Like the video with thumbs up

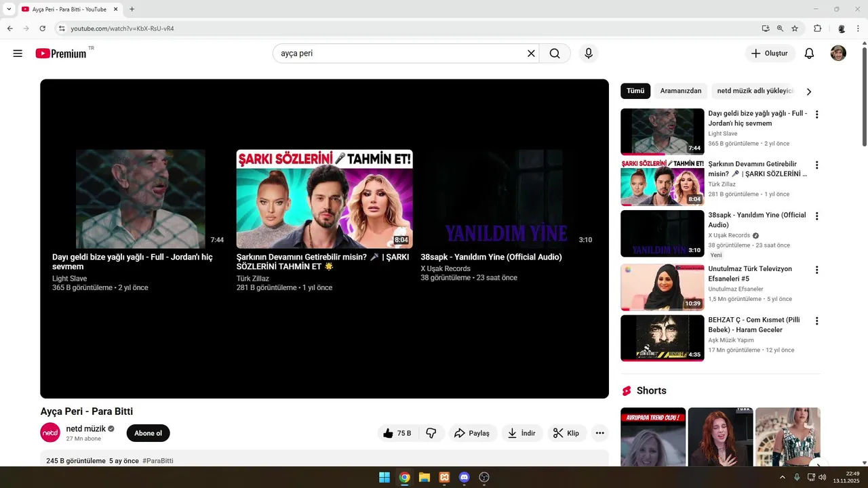point(397,433)
